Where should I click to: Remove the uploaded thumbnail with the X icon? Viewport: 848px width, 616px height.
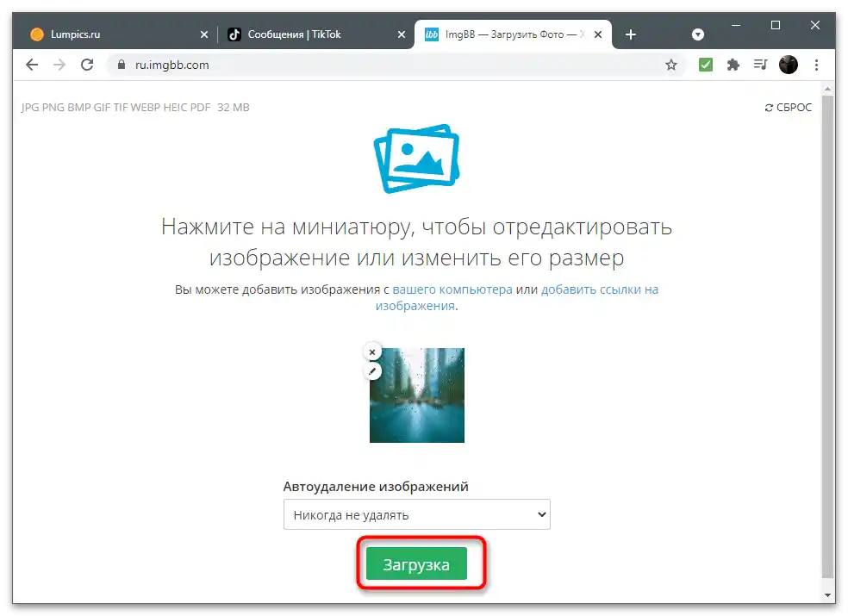pyautogui.click(x=372, y=352)
